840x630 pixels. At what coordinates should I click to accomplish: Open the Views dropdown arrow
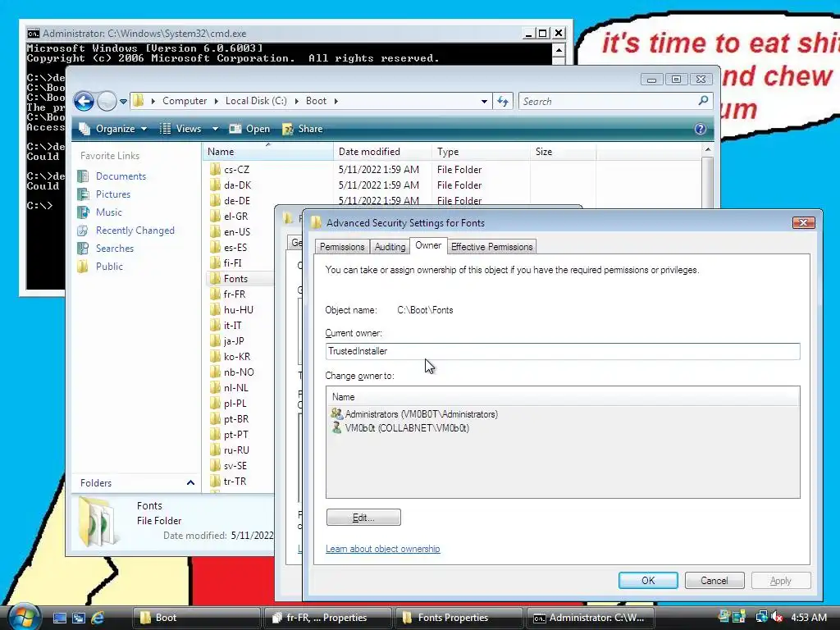click(x=215, y=129)
